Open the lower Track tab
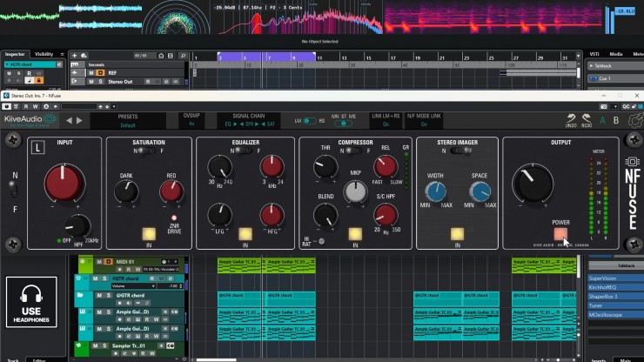This screenshot has height=362, width=644. [13, 360]
